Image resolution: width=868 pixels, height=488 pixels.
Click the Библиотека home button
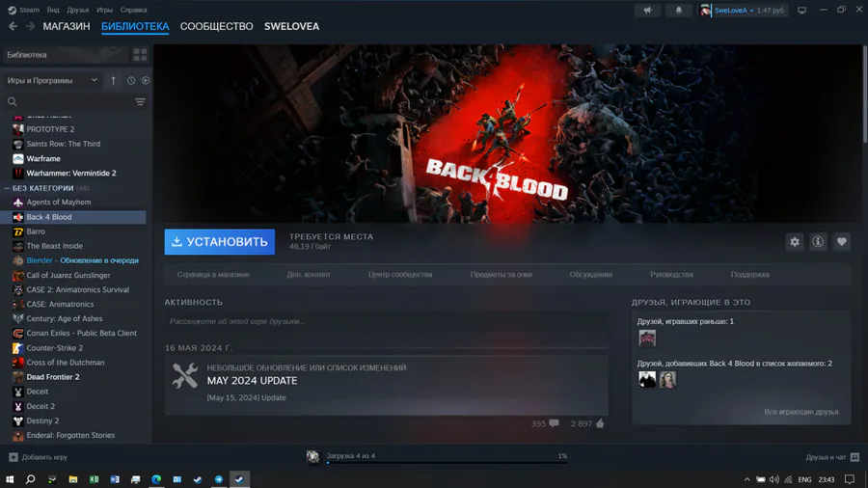[65, 55]
